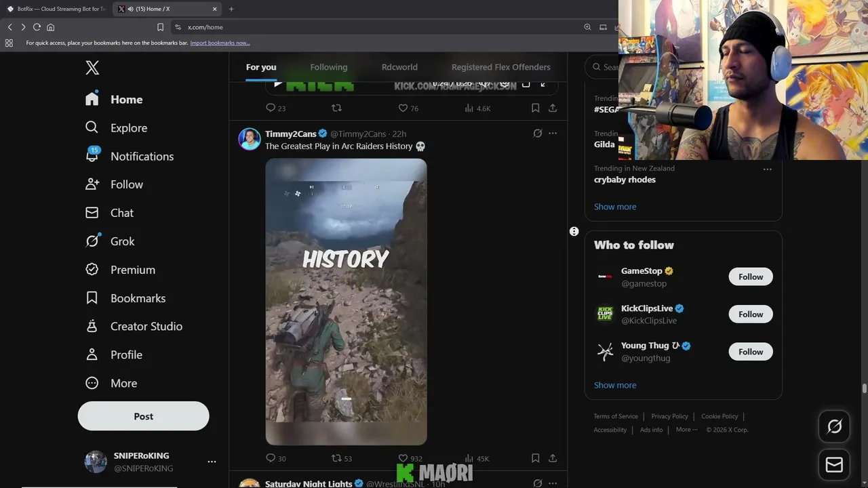
Task: Switch to BotRix browser tab
Action: [x=56, y=9]
